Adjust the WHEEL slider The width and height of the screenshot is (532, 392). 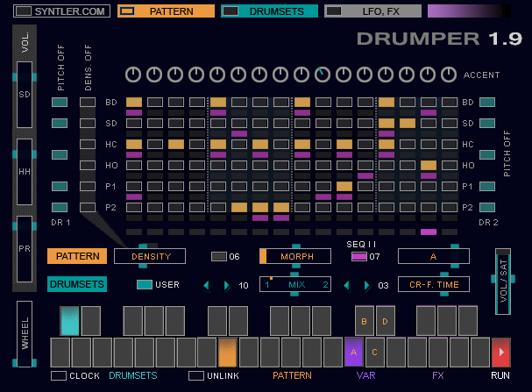[x=25, y=333]
